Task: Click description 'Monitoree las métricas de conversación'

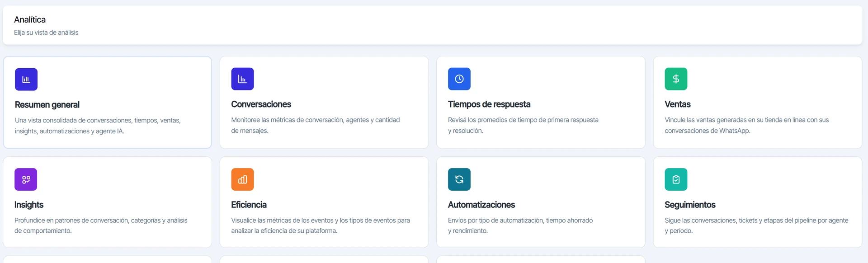Action: (x=316, y=125)
